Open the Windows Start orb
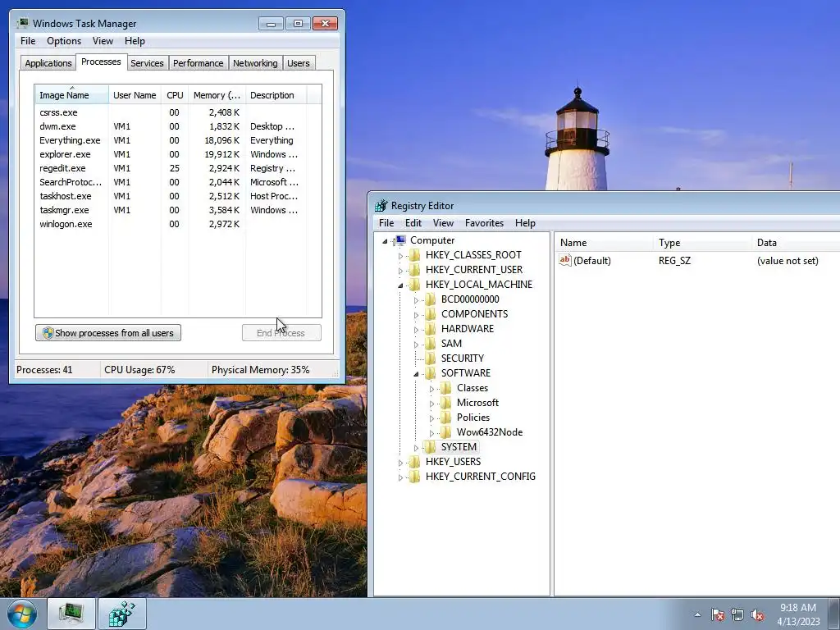This screenshot has width=840, height=630. coord(22,614)
